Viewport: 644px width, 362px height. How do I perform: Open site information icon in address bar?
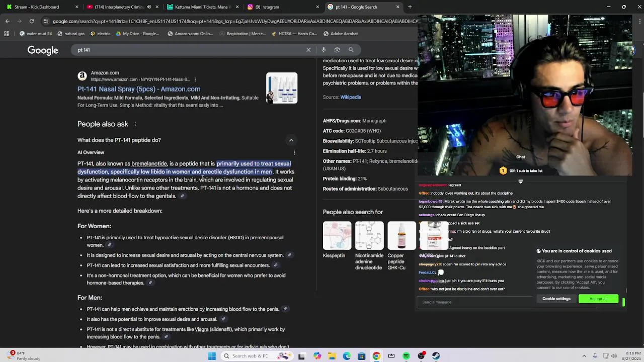[46, 21]
